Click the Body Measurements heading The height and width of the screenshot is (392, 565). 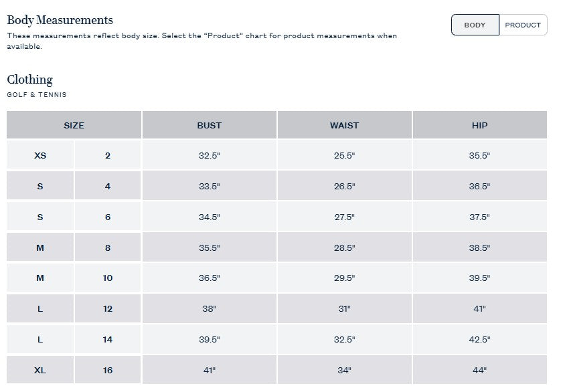60,20
